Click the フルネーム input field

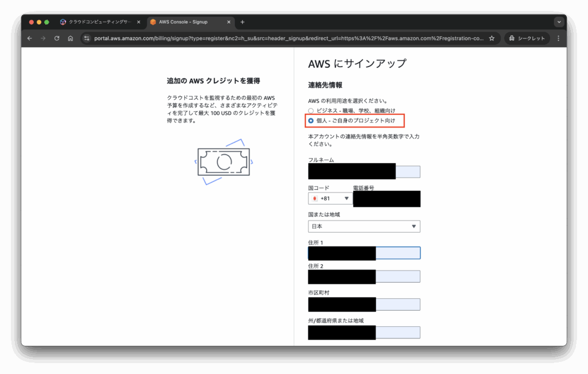[x=364, y=171]
